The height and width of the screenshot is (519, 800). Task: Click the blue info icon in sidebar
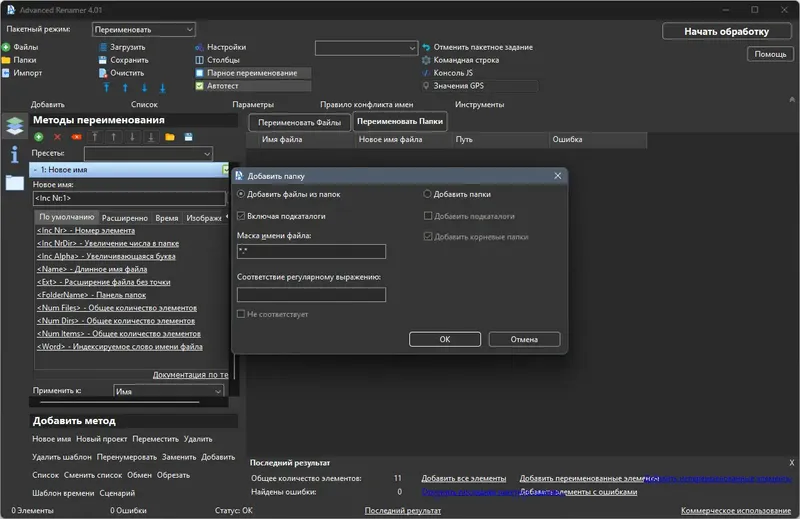14,154
